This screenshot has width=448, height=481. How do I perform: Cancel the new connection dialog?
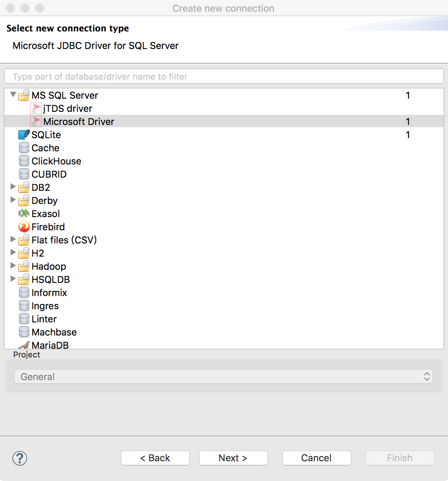(x=317, y=458)
